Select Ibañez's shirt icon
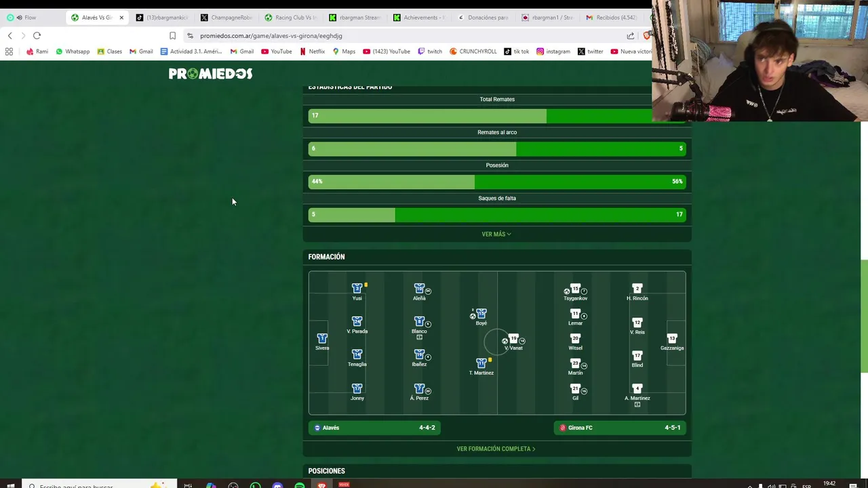868x488 pixels. 419,354
